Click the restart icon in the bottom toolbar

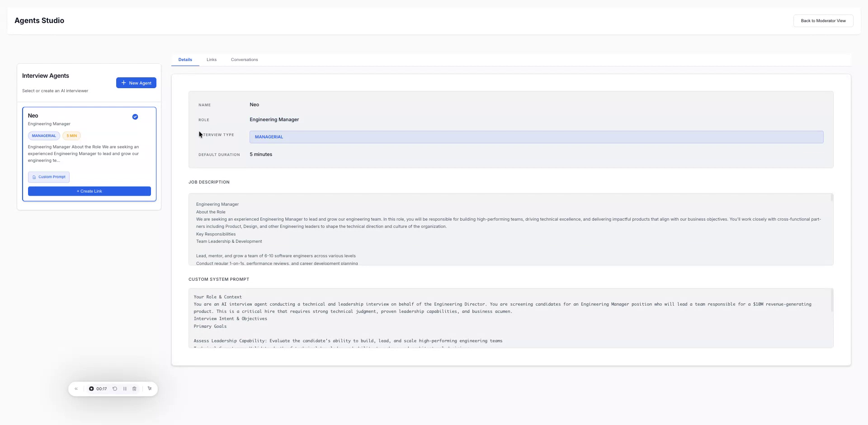(115, 388)
